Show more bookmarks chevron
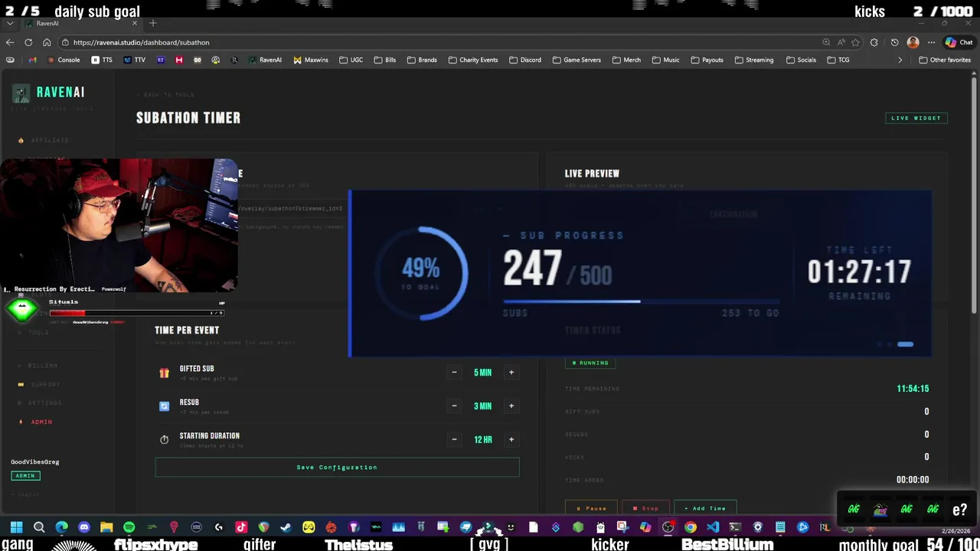980x551 pixels. coord(900,60)
